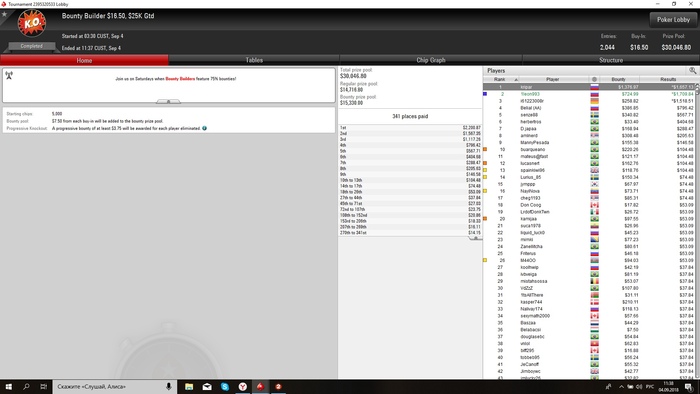The width and height of the screenshot is (700, 394).
Task: Select player kasper744 in the list
Action: point(531,302)
